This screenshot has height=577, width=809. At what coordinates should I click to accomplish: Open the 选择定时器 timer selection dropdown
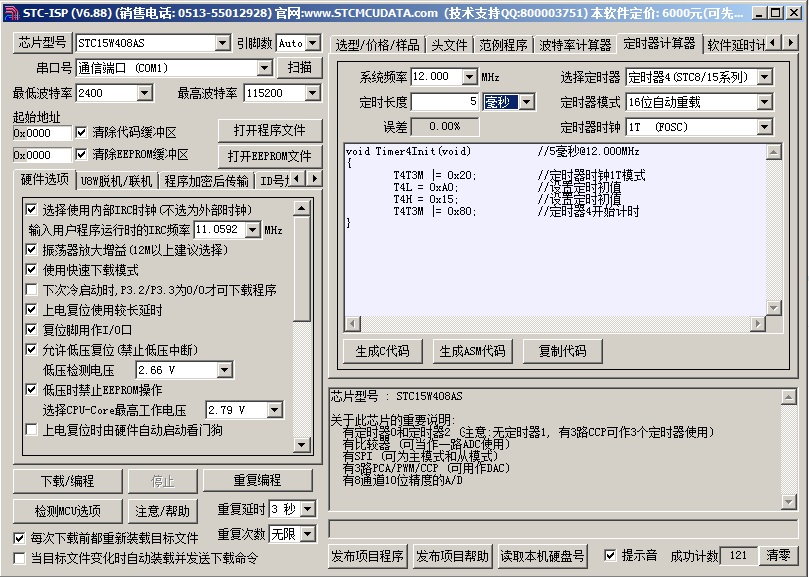tap(765, 77)
